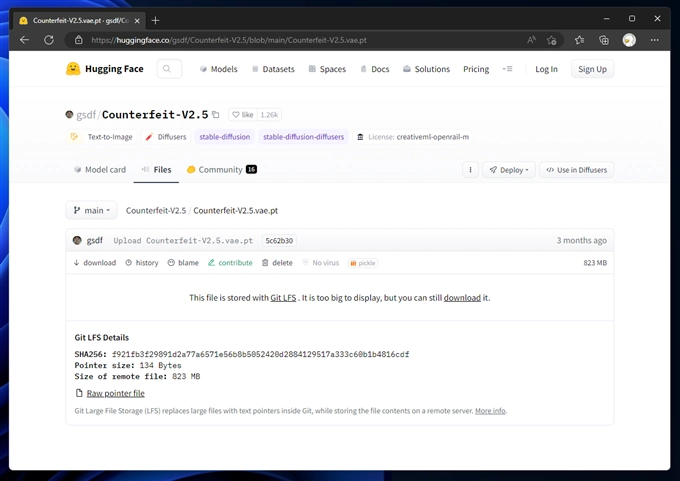
Task: Open Datasets in navigation bar
Action: 273,69
